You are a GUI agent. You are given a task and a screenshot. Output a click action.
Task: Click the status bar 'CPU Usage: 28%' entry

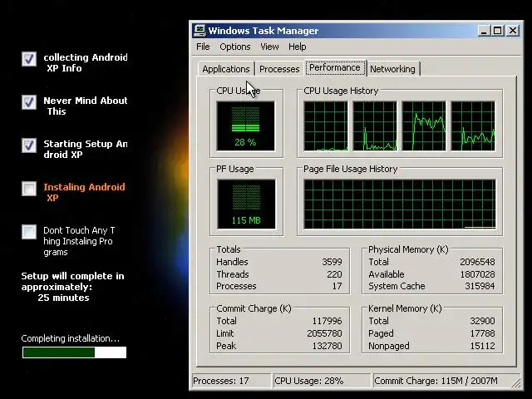pyautogui.click(x=322, y=381)
